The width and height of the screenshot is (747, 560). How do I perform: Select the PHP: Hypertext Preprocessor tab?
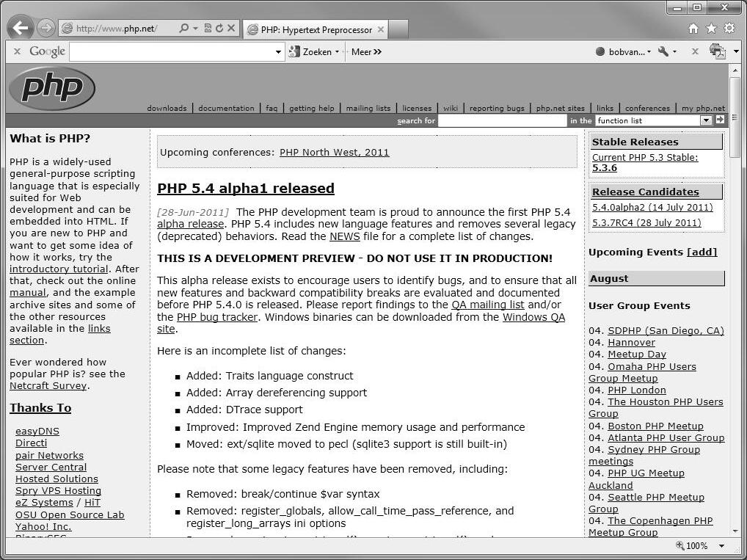(316, 29)
